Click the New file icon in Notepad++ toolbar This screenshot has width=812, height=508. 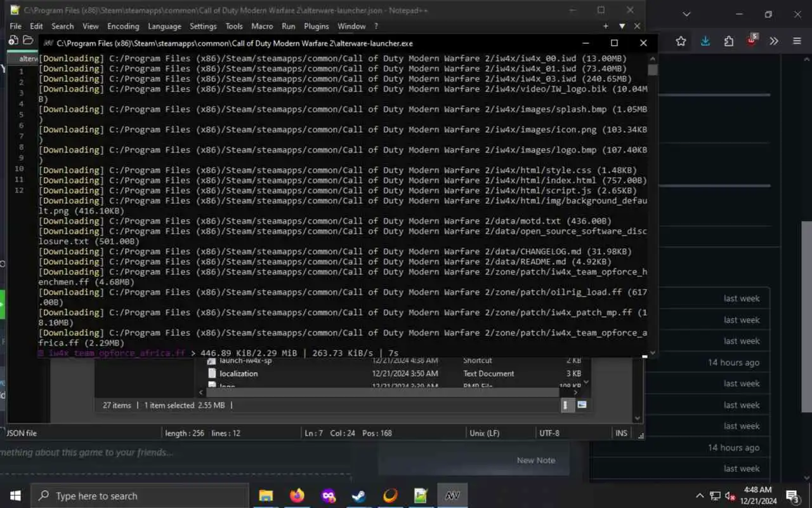click(13, 41)
